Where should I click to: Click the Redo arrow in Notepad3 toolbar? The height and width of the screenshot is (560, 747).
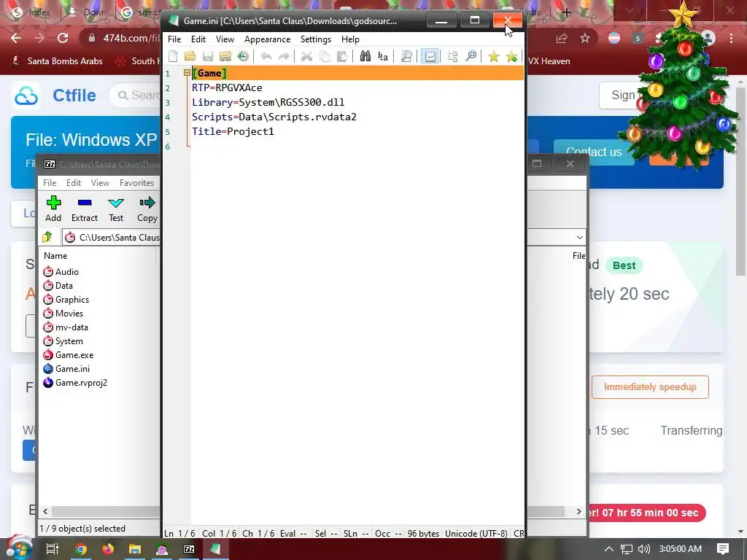click(284, 57)
